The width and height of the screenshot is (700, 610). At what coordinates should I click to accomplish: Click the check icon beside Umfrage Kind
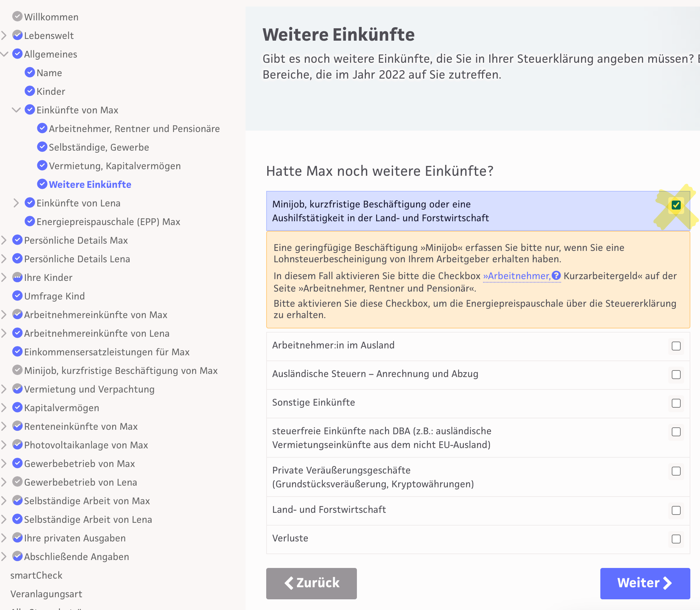pos(17,296)
